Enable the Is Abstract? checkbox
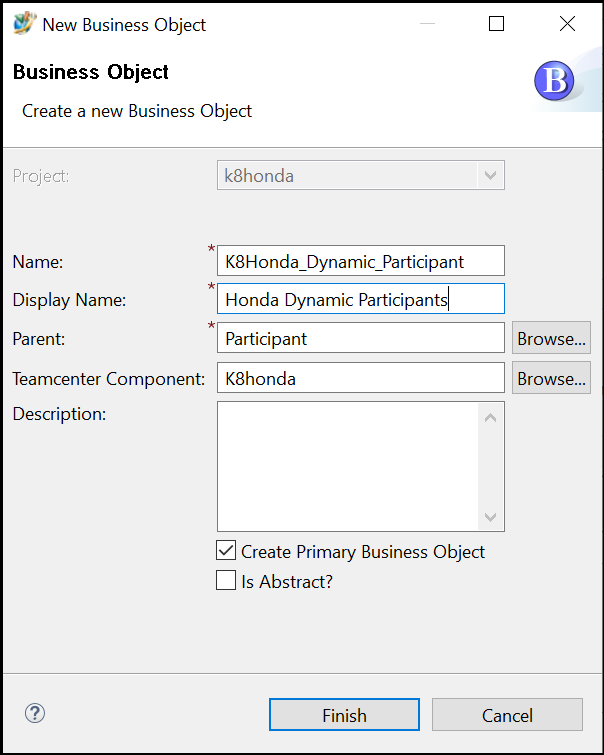The height and width of the screenshot is (755, 604). [226, 580]
